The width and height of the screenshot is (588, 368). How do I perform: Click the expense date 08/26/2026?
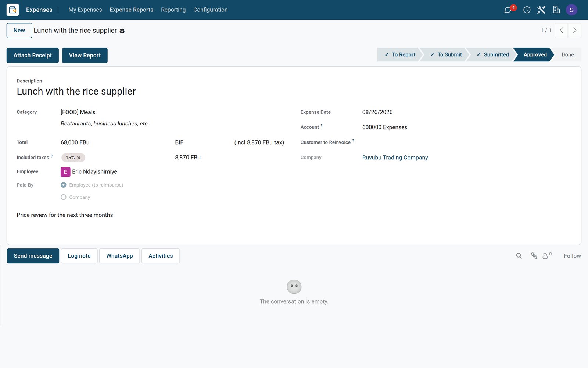click(377, 112)
